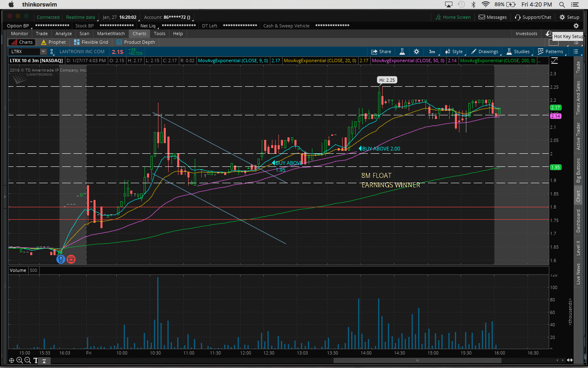Select the crosshair pan tool icon
The image size is (588, 368).
[x=11, y=360]
